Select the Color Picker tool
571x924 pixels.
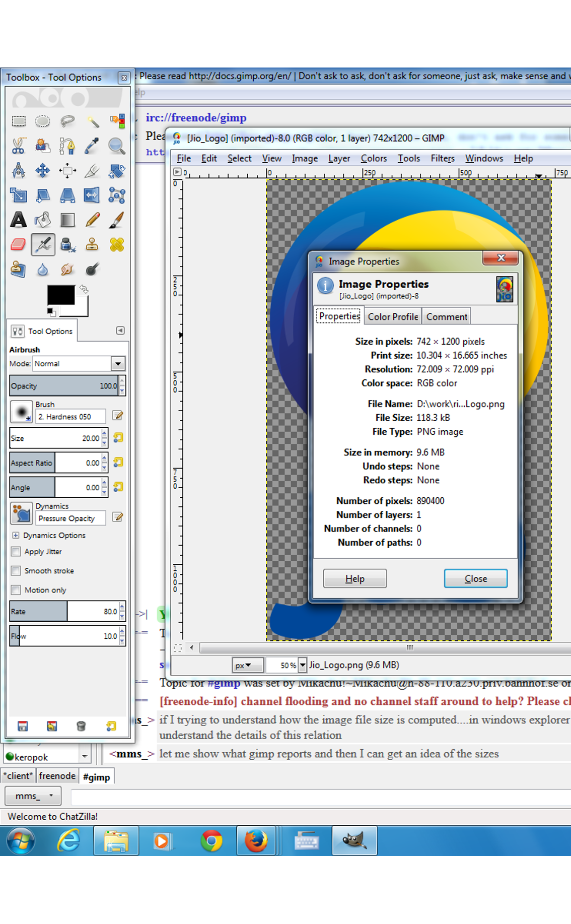[92, 146]
